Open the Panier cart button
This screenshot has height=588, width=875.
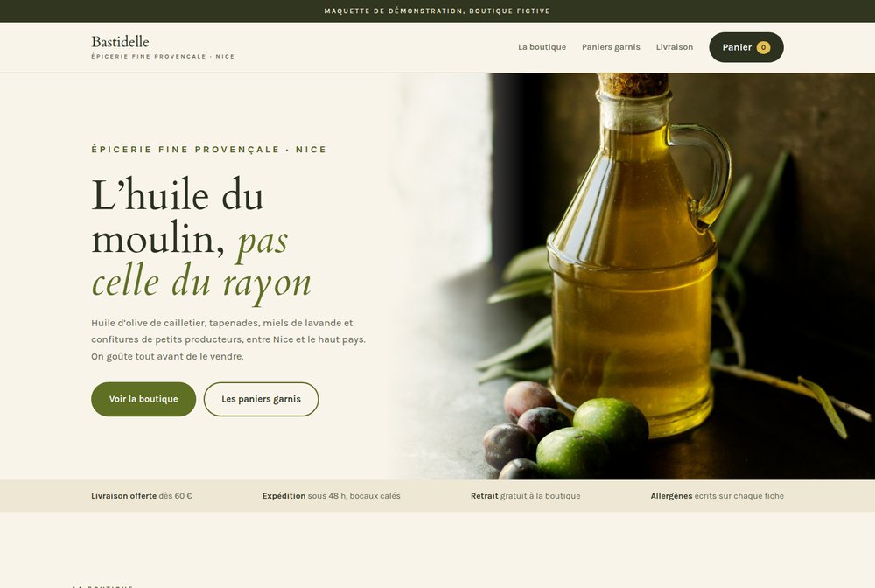click(746, 47)
